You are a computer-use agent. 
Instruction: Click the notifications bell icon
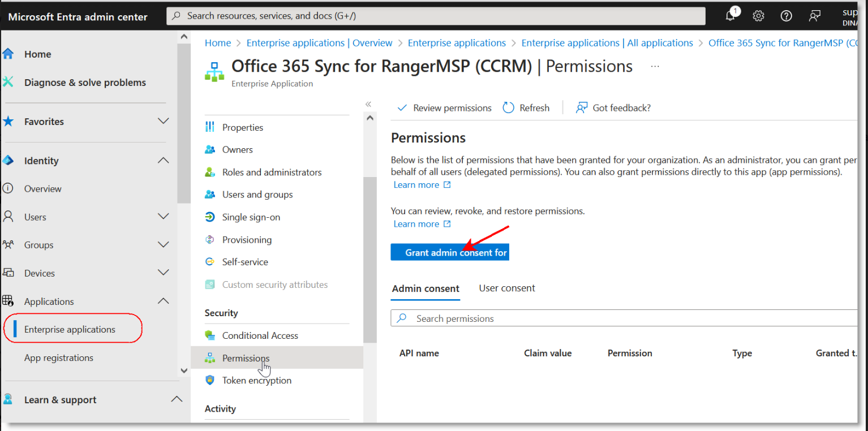point(731,16)
